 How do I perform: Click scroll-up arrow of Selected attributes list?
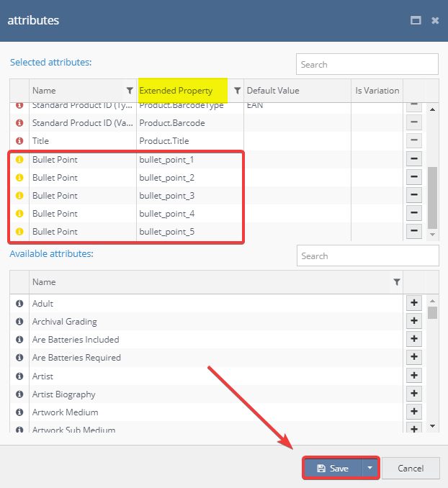[x=432, y=109]
